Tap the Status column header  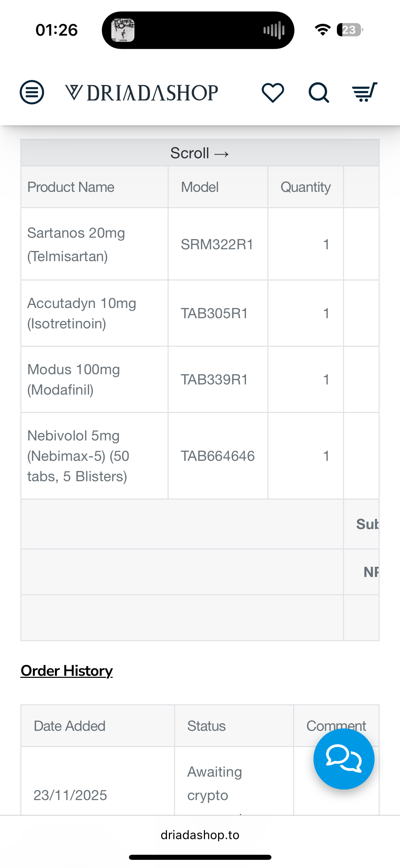coord(206,726)
